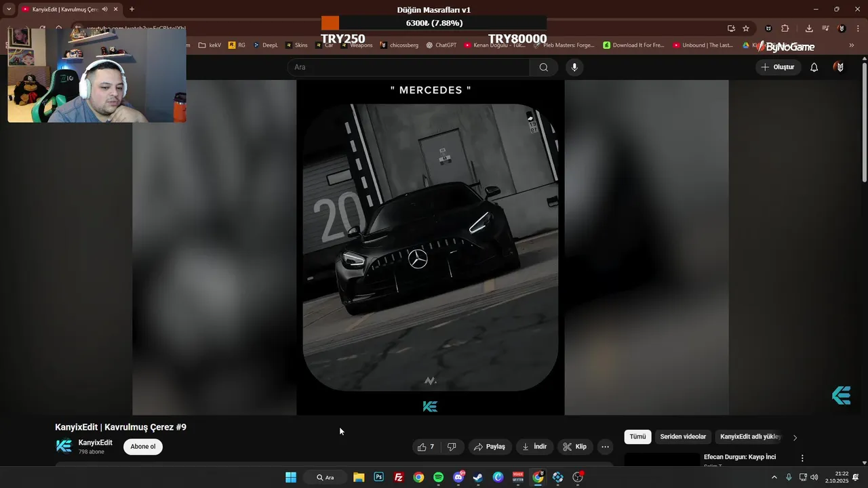The width and height of the screenshot is (868, 488).
Task: Open YouTube notifications bell
Action: pyautogui.click(x=814, y=67)
